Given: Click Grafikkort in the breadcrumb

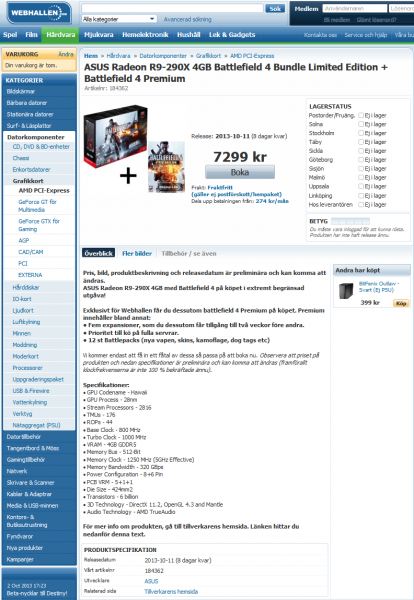Looking at the screenshot, I should (208, 56).
